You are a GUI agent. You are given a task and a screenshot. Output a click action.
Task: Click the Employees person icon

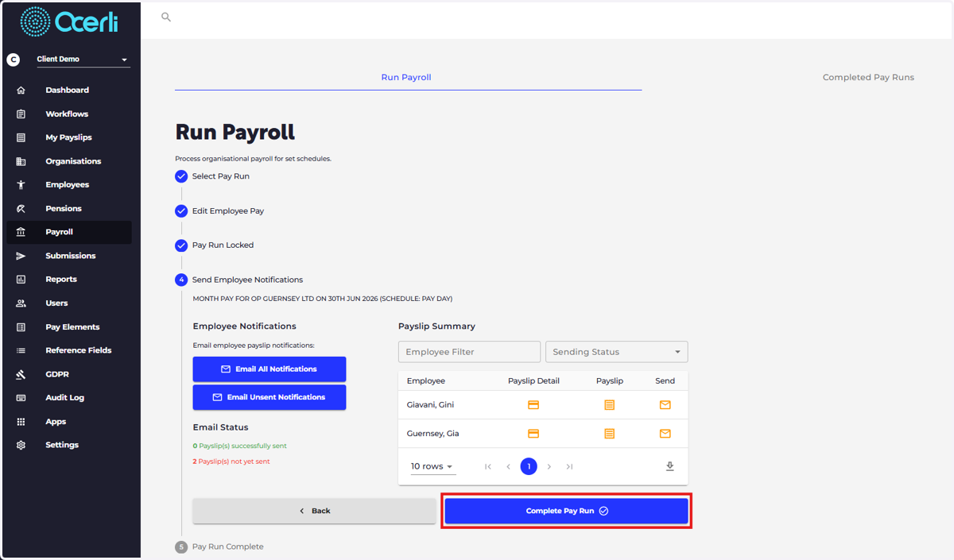[21, 185]
